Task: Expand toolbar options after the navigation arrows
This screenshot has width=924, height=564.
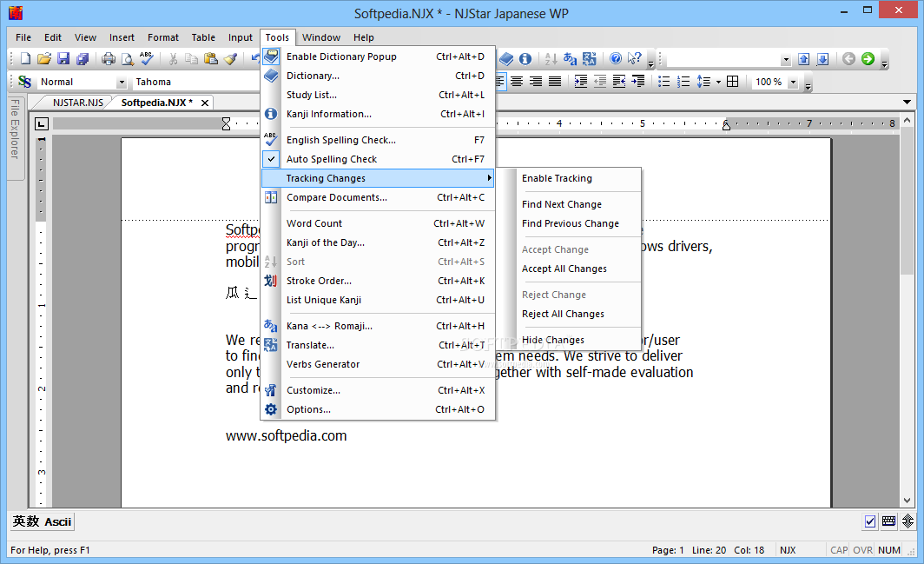Action: (x=884, y=60)
